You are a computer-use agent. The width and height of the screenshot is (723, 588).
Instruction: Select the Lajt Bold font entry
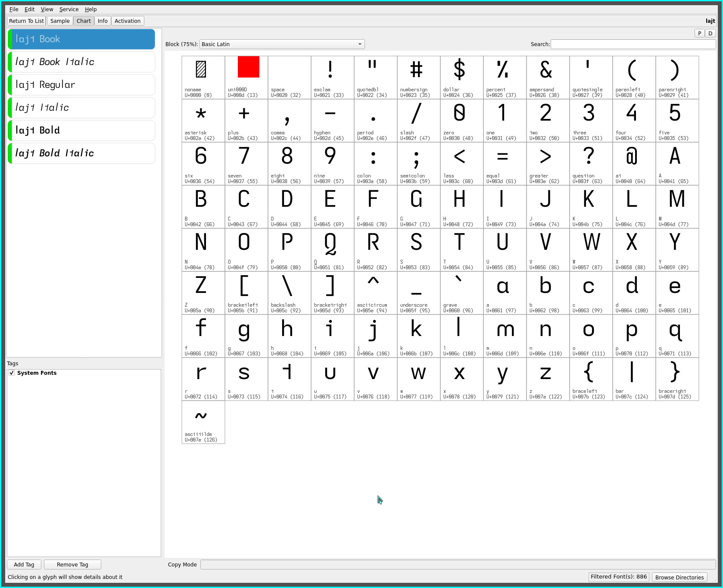(81, 131)
